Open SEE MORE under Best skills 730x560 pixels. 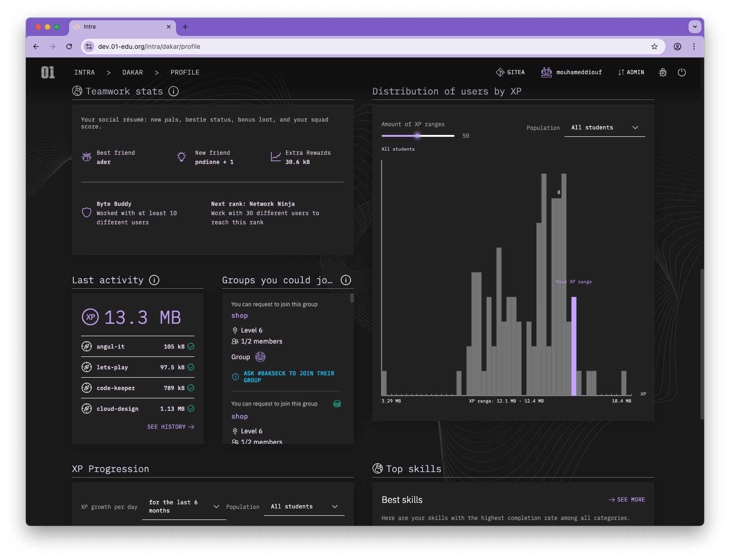pos(627,500)
